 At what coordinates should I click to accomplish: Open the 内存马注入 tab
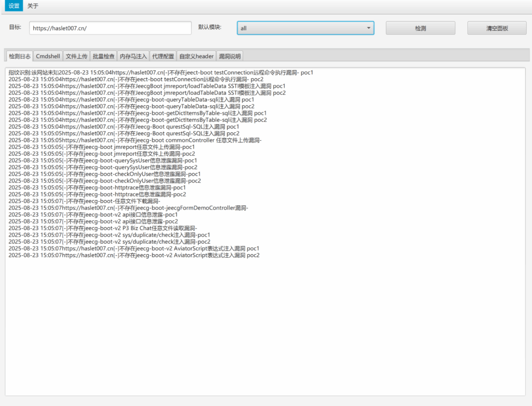tap(133, 56)
